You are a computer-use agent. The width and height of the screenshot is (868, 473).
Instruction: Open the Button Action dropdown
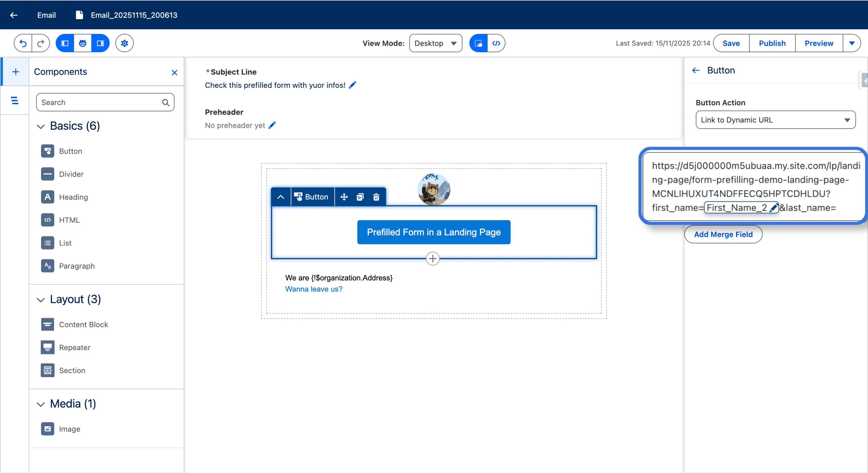(775, 120)
